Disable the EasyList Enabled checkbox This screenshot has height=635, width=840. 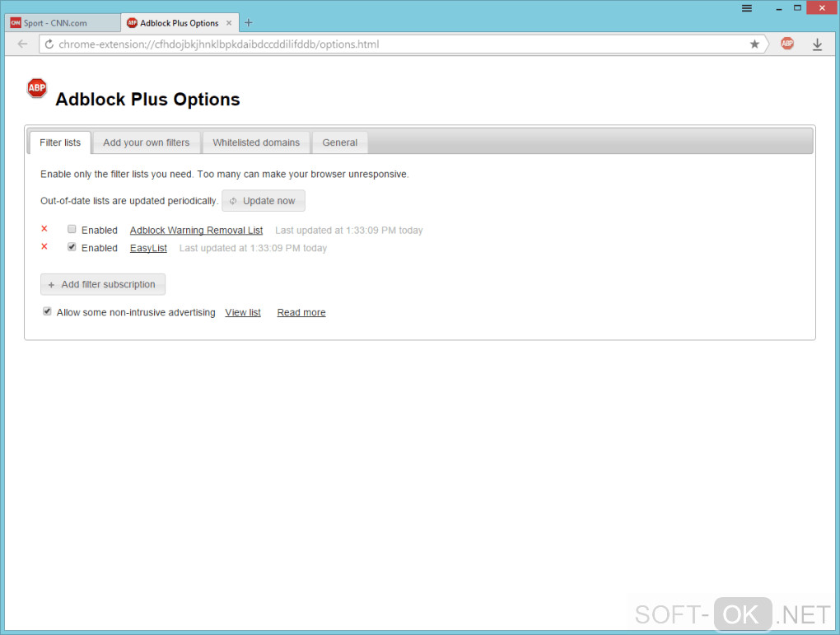click(72, 247)
